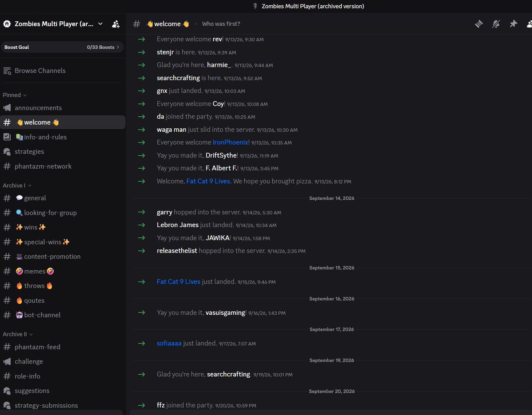Click the timestamp 9/19/26, 10:01 PM

click(x=273, y=375)
